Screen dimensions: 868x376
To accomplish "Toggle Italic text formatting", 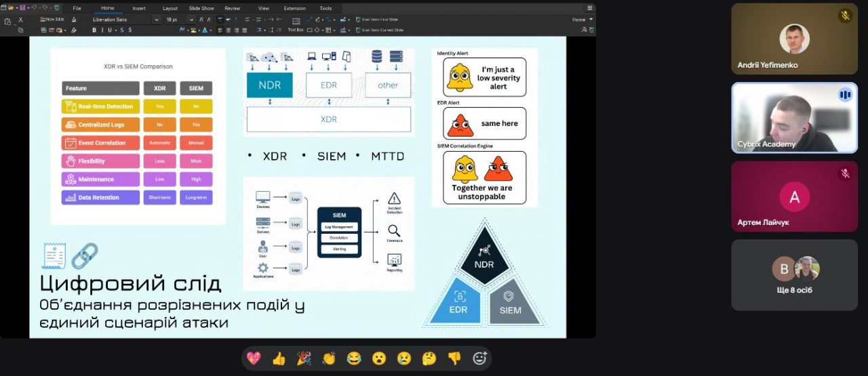I will pos(102,30).
